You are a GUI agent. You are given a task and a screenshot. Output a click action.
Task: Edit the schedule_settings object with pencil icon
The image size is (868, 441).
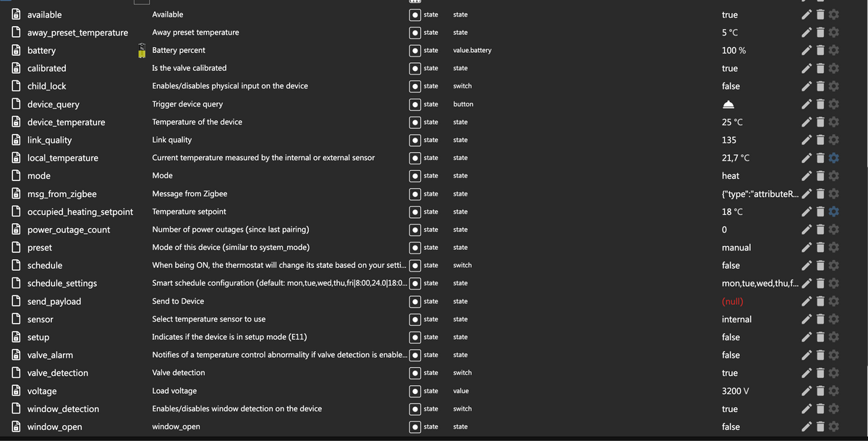[x=807, y=283]
